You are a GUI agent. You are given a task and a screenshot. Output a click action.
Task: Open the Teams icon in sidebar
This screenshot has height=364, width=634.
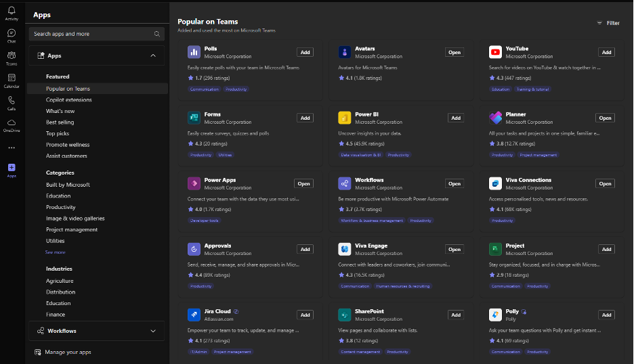[12, 55]
